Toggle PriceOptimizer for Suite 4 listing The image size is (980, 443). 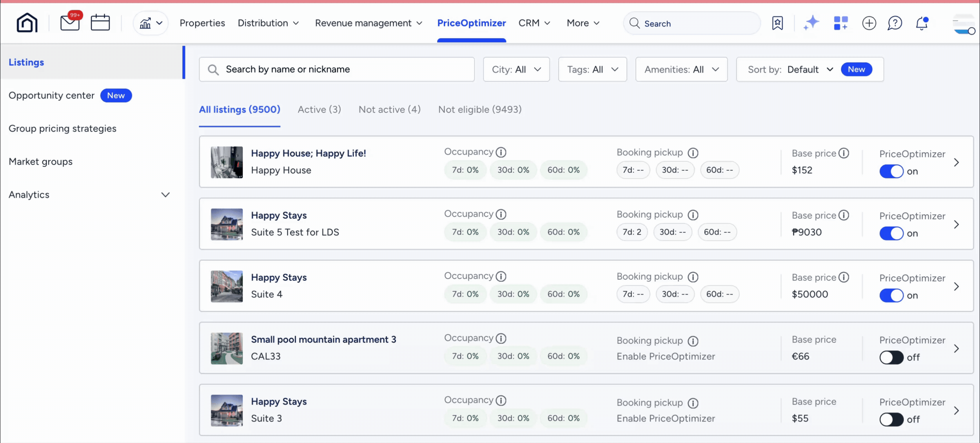pos(891,295)
